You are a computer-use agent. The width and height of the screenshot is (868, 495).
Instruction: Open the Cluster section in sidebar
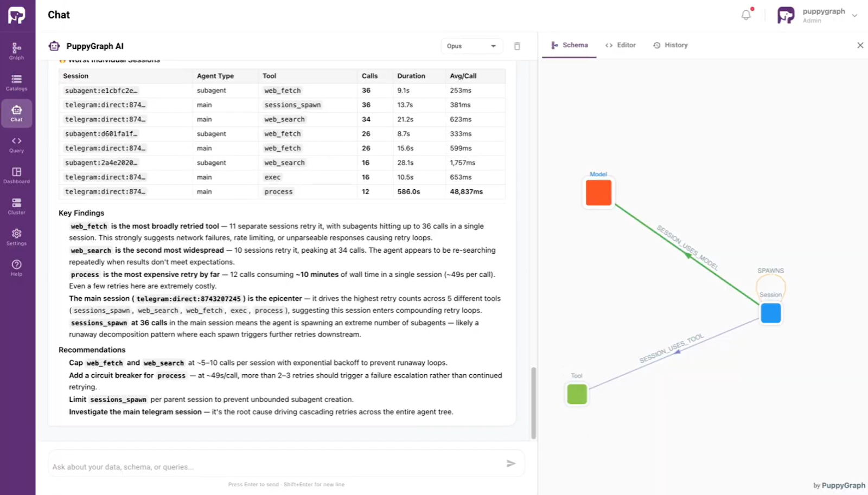pyautogui.click(x=16, y=207)
